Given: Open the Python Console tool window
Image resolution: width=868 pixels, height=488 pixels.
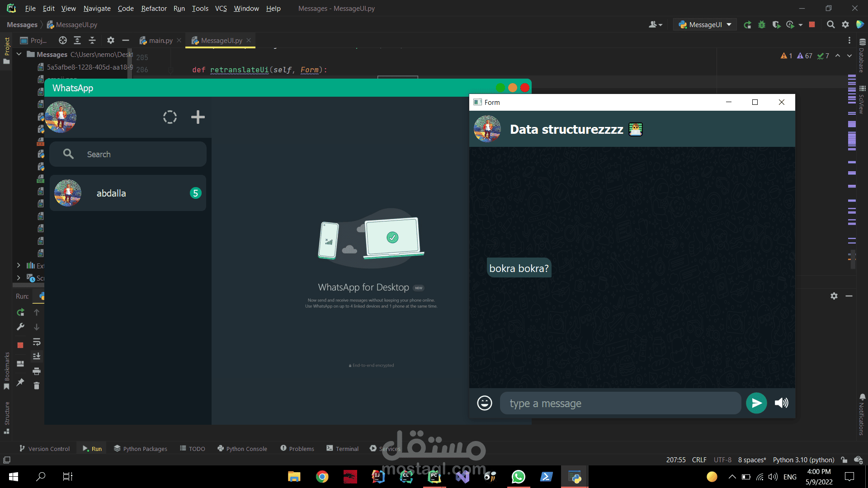Looking at the screenshot, I should [242, 448].
